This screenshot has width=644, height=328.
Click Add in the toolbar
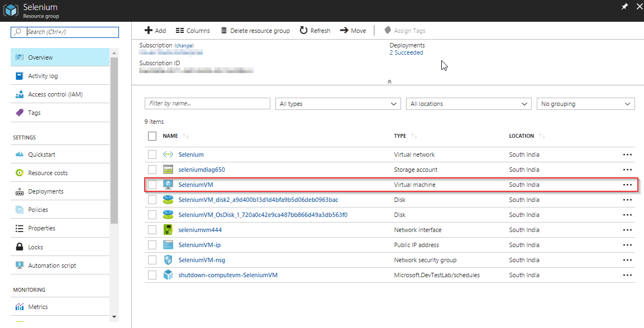[x=155, y=31]
